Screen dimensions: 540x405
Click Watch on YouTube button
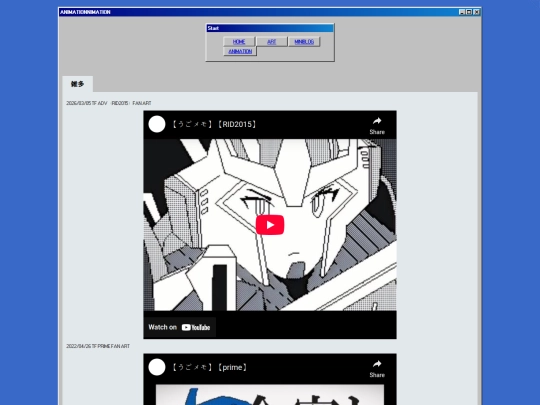click(x=179, y=327)
